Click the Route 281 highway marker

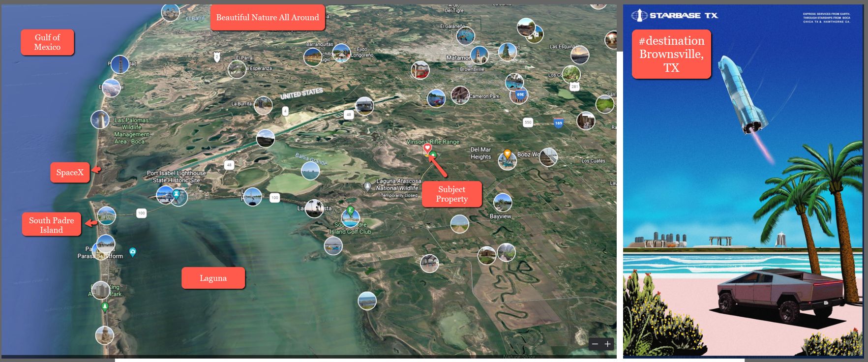click(574, 87)
